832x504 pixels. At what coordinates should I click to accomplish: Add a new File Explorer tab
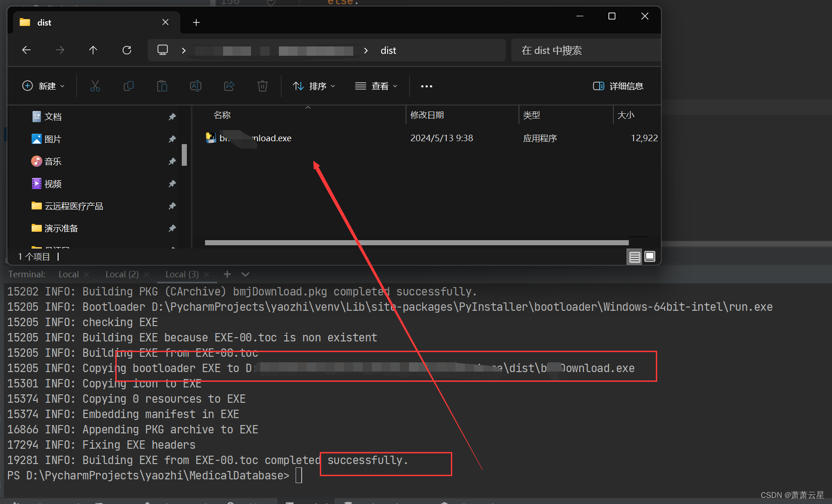pyautogui.click(x=196, y=22)
